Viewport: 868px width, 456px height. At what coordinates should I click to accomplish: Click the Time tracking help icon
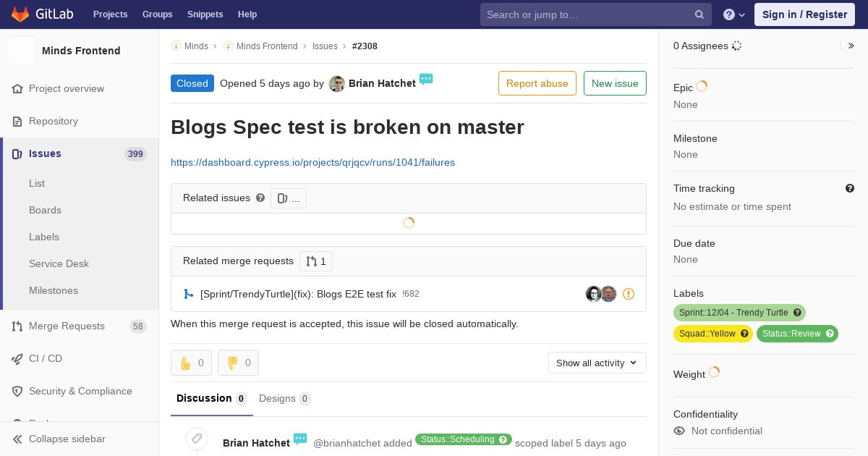[x=850, y=188]
